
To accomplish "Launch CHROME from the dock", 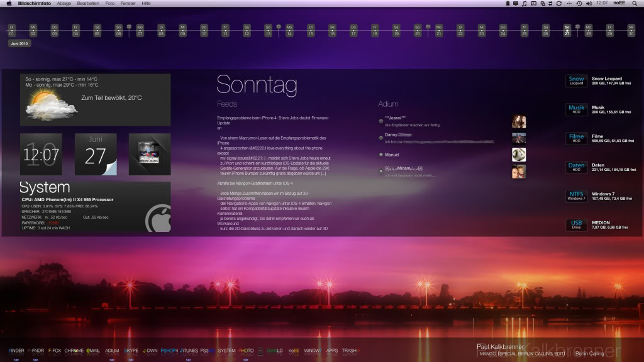I will pos(74,351).
